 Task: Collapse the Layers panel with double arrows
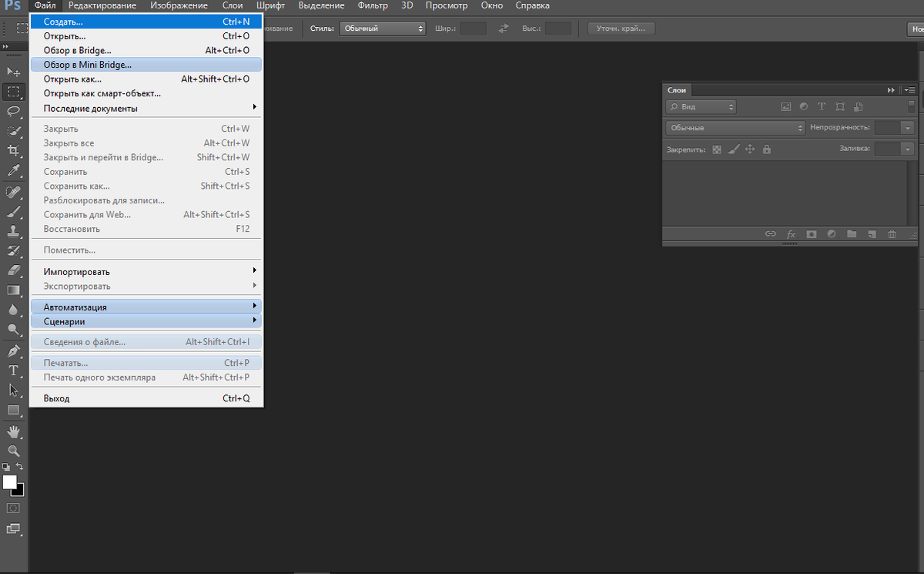click(892, 90)
